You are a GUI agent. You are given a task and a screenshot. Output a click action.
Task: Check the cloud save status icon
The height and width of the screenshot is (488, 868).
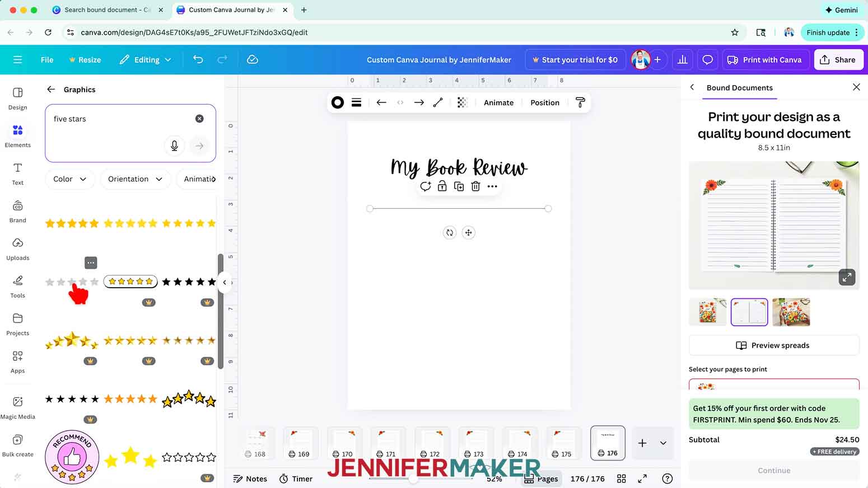click(253, 59)
